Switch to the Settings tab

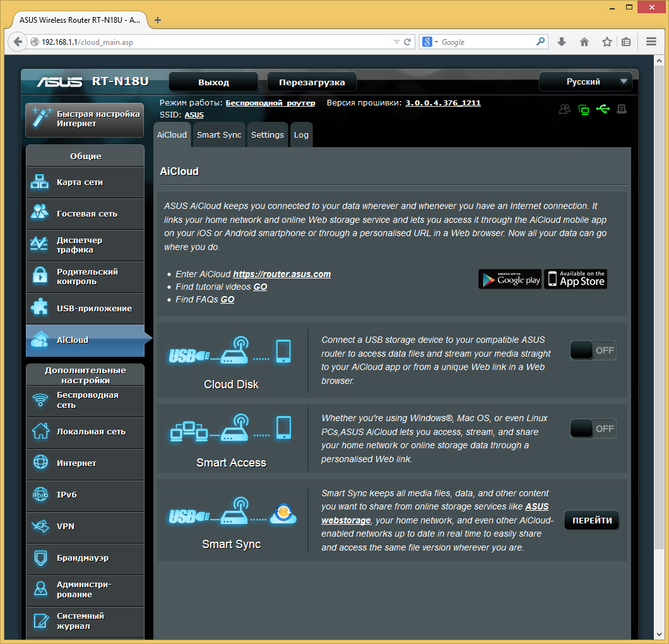click(x=268, y=135)
